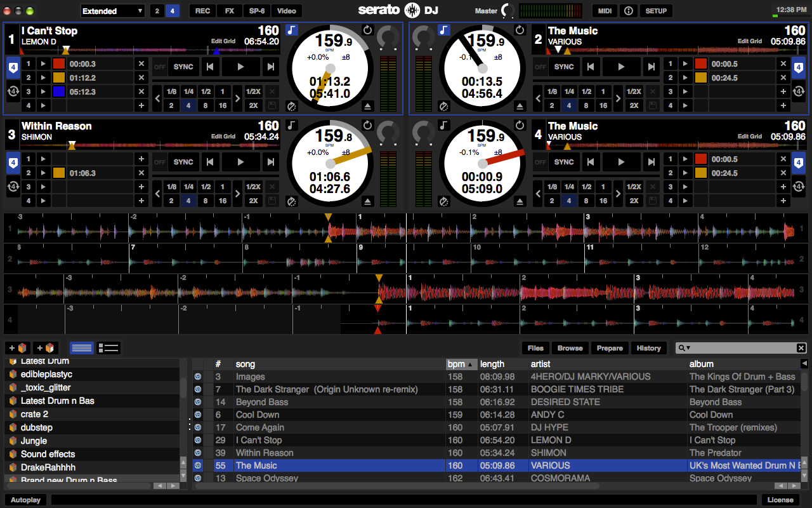Click the License button
This screenshot has width=812, height=508.
(x=780, y=500)
